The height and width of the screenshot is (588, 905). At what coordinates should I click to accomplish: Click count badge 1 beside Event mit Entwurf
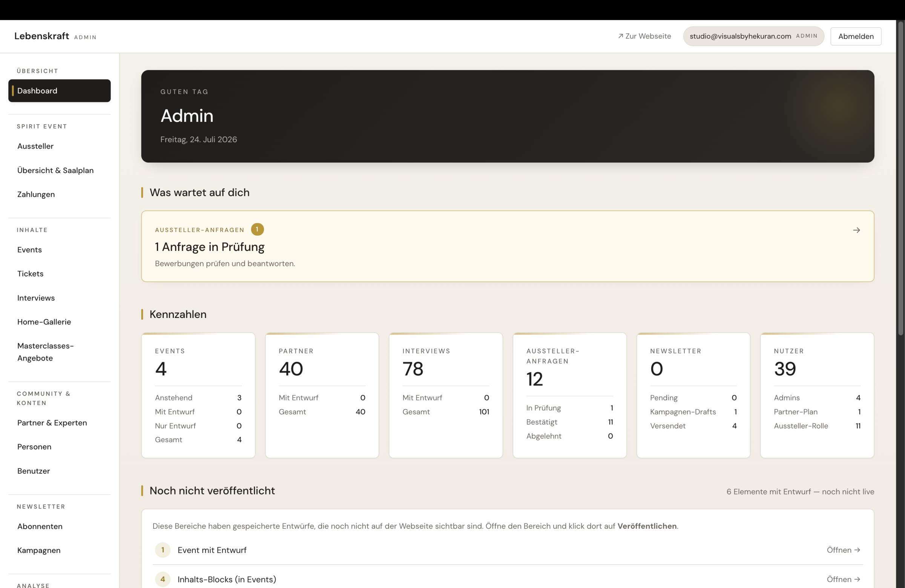click(x=163, y=550)
